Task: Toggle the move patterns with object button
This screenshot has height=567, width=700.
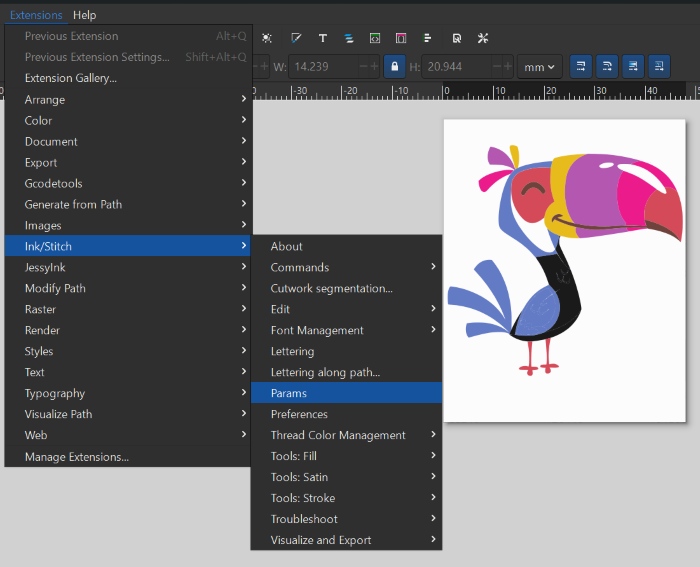Action: point(659,67)
